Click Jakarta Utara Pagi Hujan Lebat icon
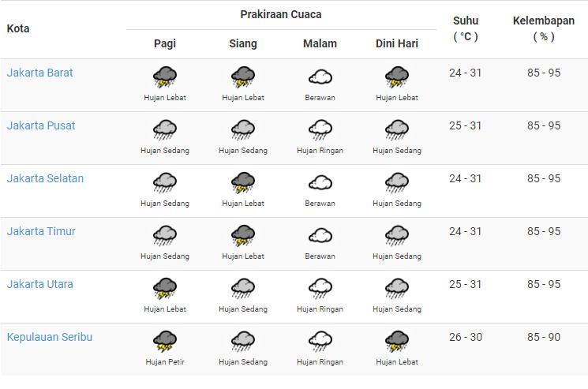588x389 pixels. [165, 289]
